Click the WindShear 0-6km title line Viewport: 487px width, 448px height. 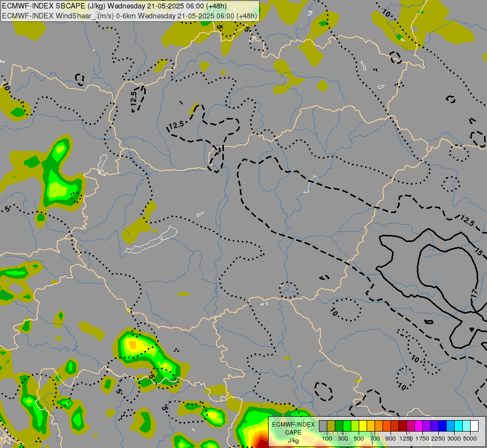pyautogui.click(x=129, y=15)
